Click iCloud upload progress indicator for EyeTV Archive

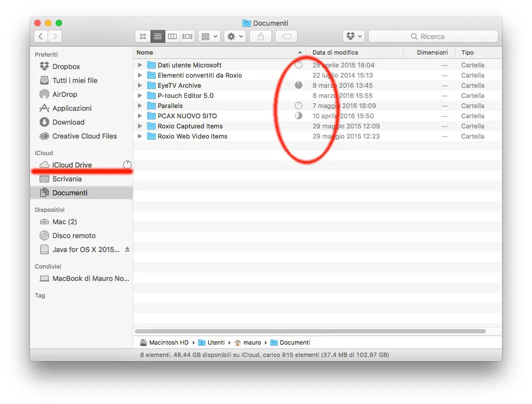(298, 85)
